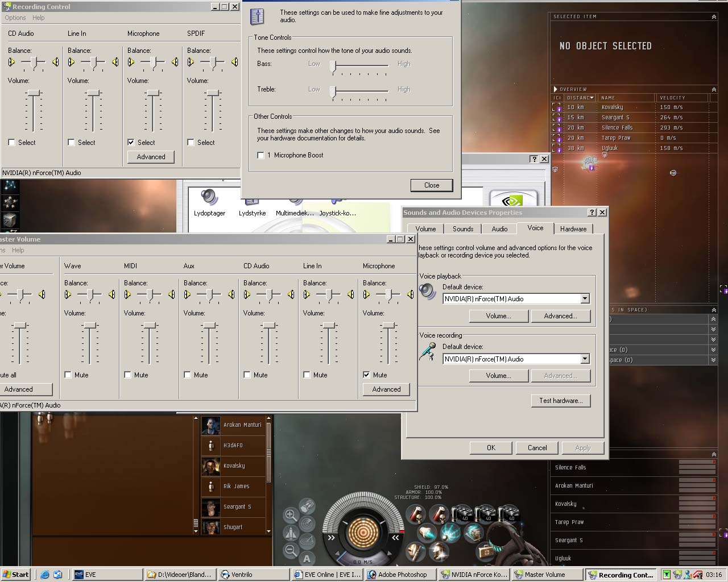728x582 pixels.
Task: Open the Voice recording default device dropdown
Action: click(x=585, y=359)
